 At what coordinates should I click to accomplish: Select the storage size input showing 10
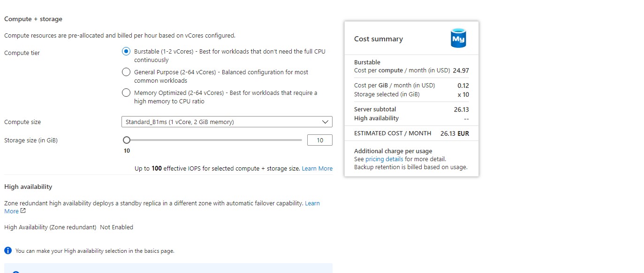coord(319,140)
